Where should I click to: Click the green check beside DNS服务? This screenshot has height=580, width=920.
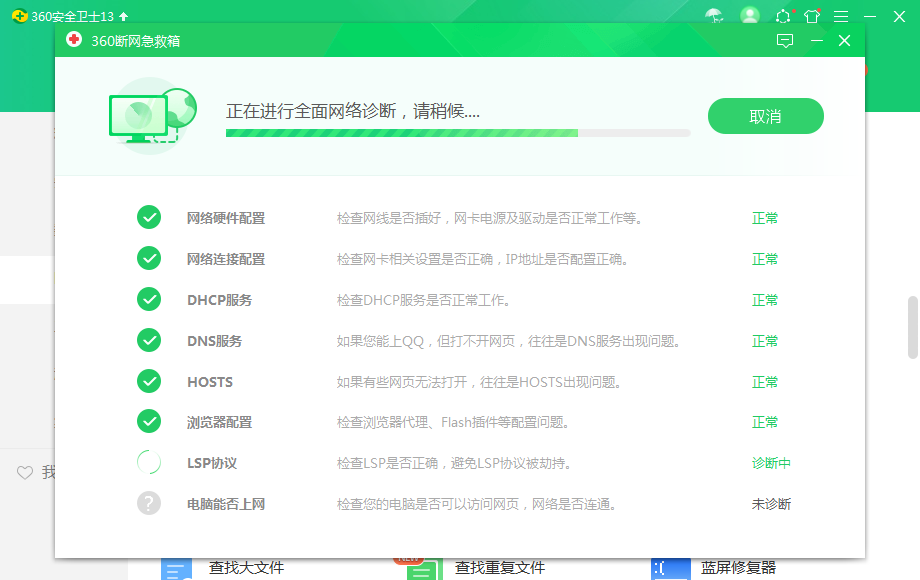tap(149, 340)
